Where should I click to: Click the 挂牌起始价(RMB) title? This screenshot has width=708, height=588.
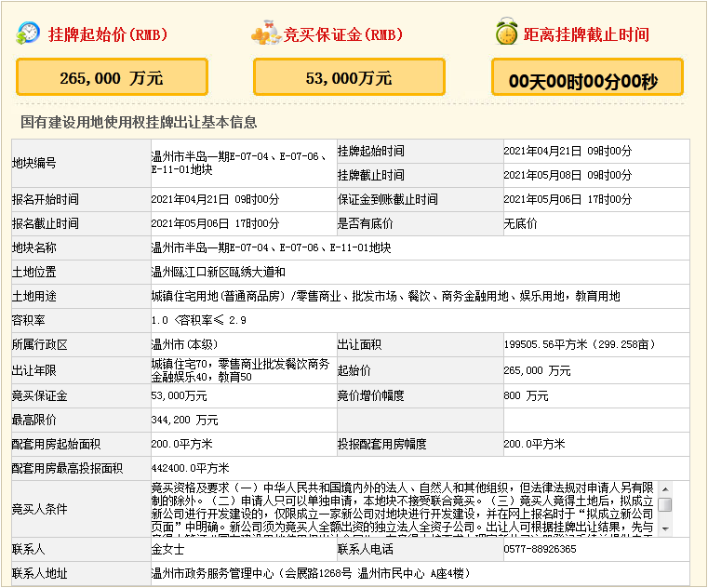point(108,34)
